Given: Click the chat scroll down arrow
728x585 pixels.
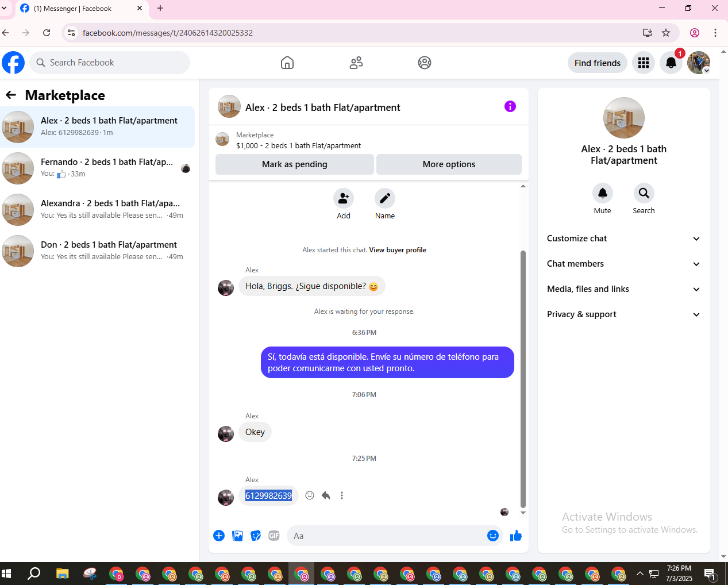Looking at the screenshot, I should pyautogui.click(x=523, y=513).
